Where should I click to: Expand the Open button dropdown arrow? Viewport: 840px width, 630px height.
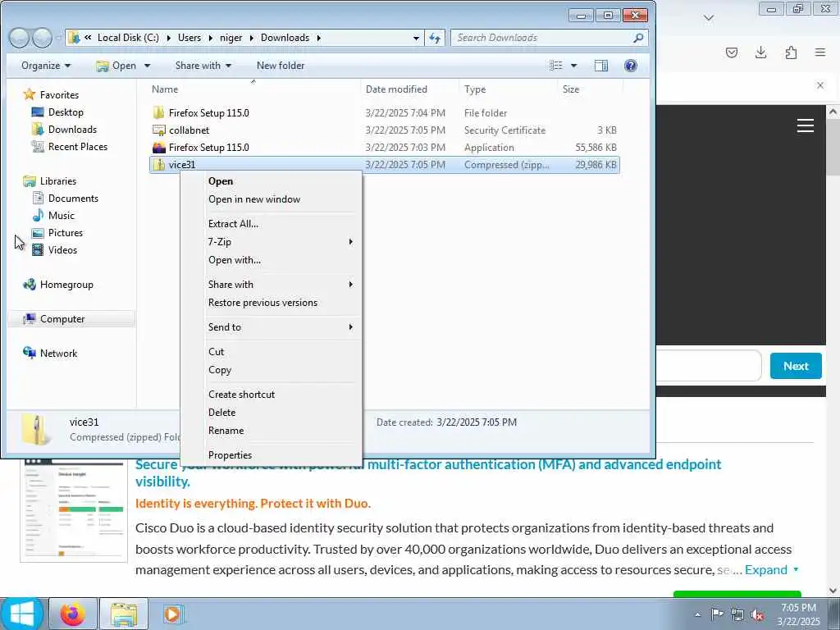coord(148,66)
